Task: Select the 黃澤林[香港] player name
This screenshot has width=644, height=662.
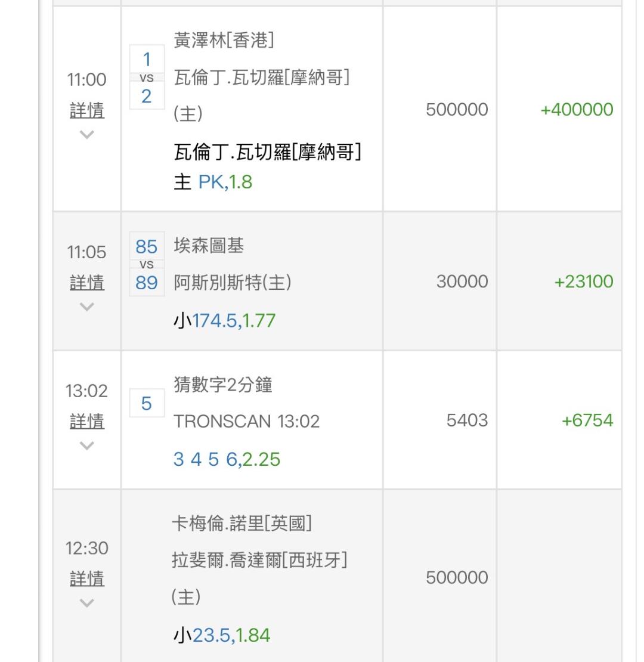Action: pos(224,42)
